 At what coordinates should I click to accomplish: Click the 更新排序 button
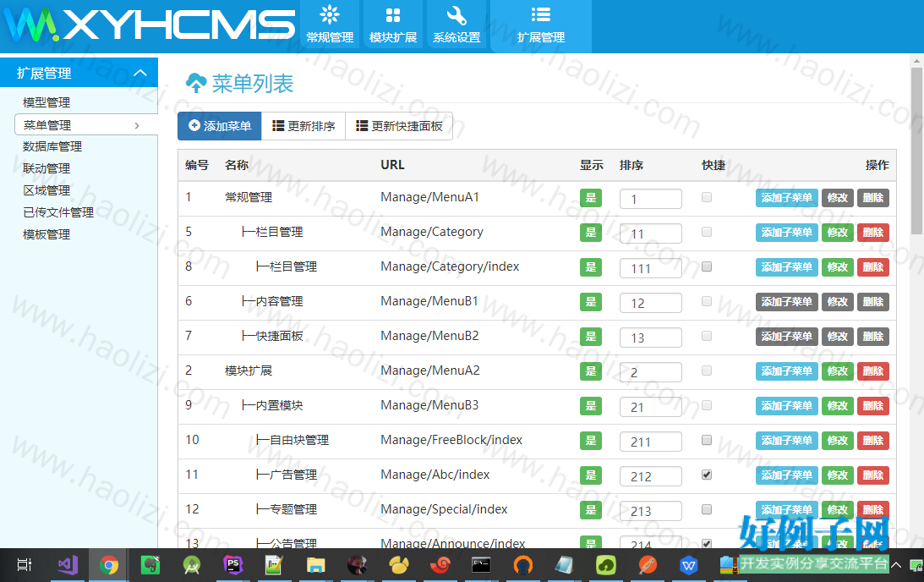(303, 126)
